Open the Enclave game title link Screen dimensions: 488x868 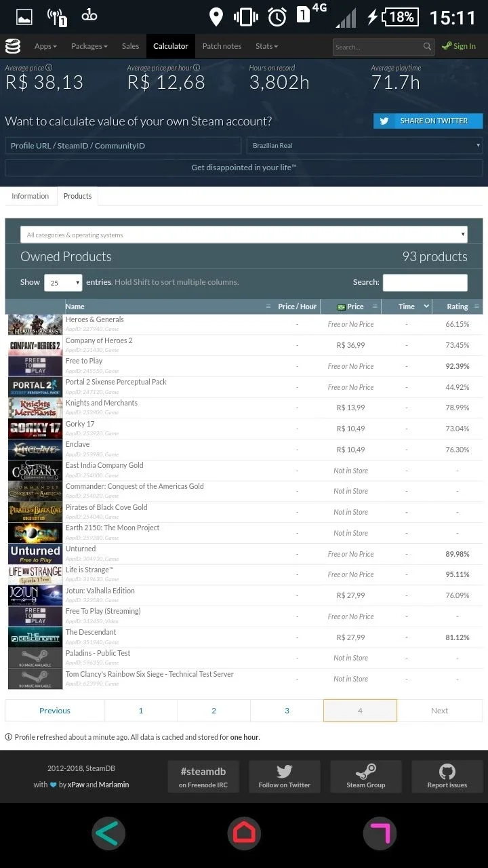(78, 444)
